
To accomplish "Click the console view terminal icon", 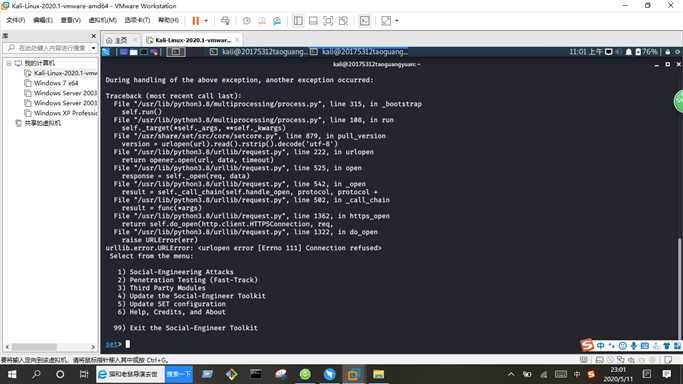I will [365, 20].
